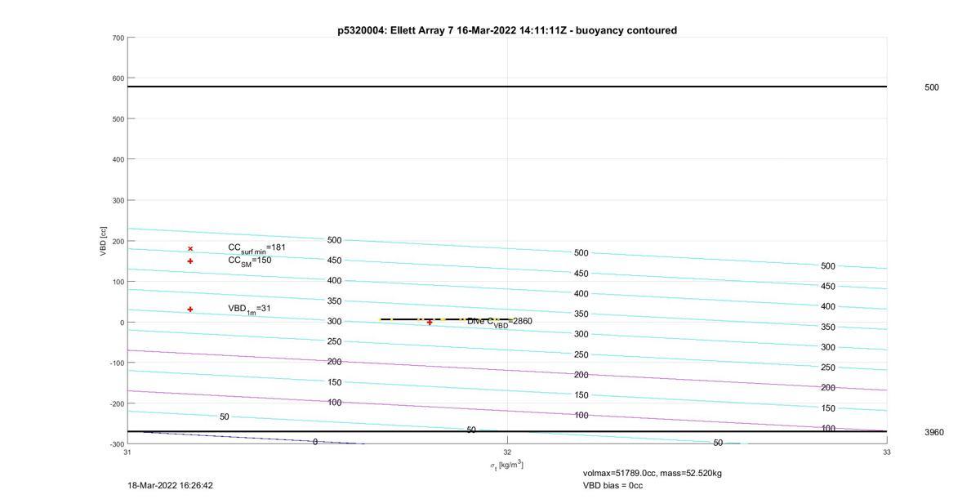Click the y-axis tick label '700'
The width and height of the screenshot is (980, 499).
click(x=118, y=38)
